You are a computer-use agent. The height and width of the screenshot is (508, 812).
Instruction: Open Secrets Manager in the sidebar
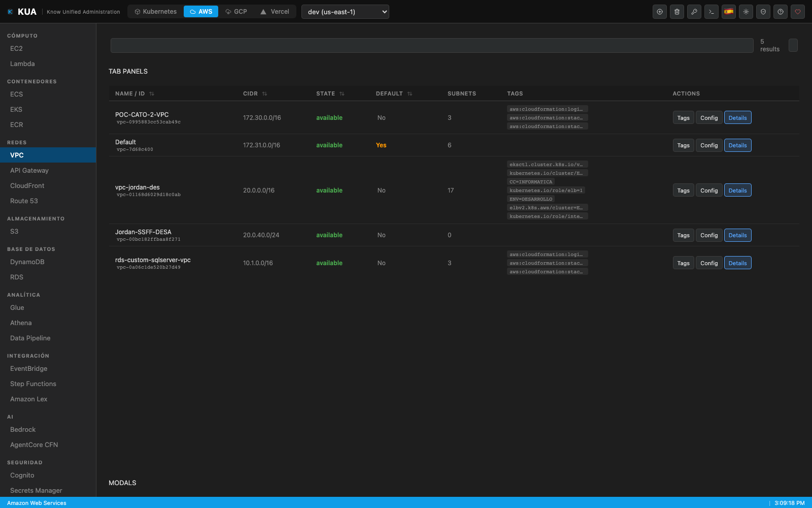click(48, 491)
